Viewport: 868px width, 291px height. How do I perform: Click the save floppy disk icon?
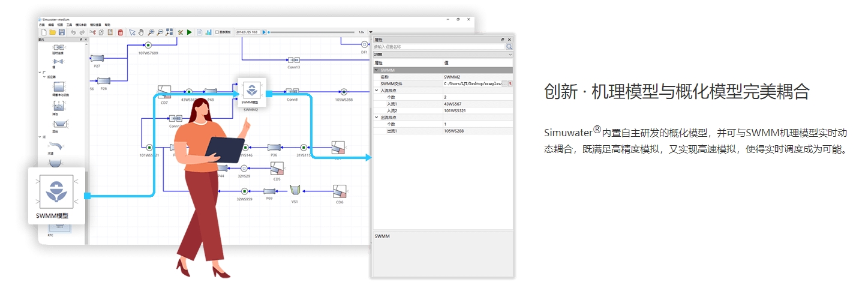[62, 32]
